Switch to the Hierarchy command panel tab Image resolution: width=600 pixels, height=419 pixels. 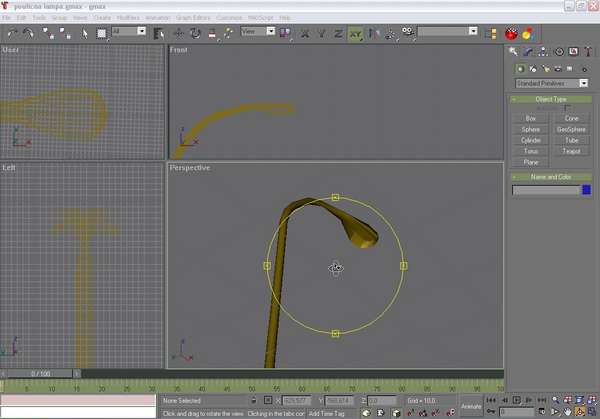543,51
